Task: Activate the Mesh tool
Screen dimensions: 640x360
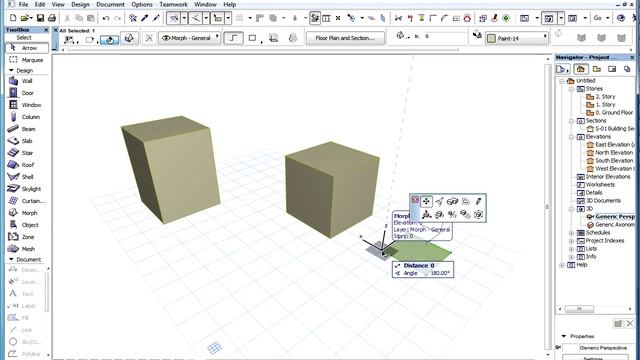Action: pyautogui.click(x=27, y=249)
